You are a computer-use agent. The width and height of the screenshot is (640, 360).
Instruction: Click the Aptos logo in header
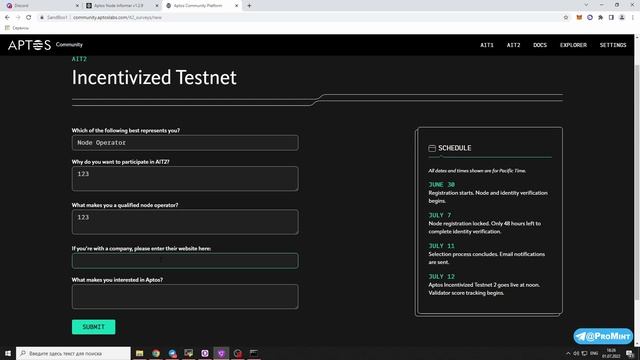click(29, 45)
